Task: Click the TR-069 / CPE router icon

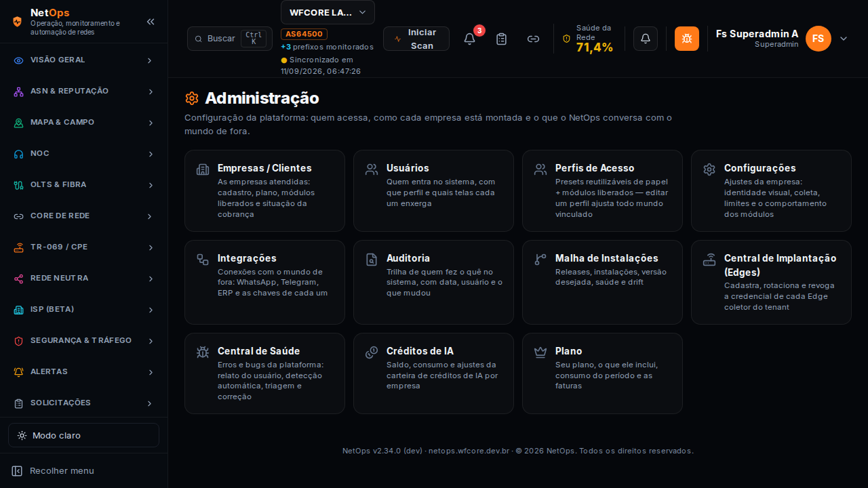Action: pos(18,247)
